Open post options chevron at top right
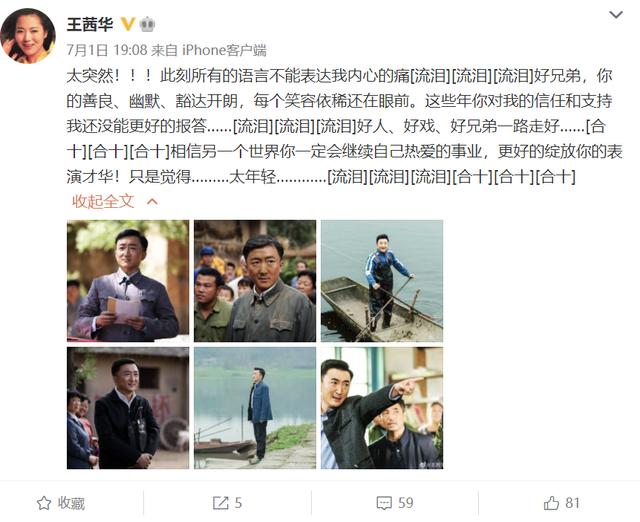 616,15
